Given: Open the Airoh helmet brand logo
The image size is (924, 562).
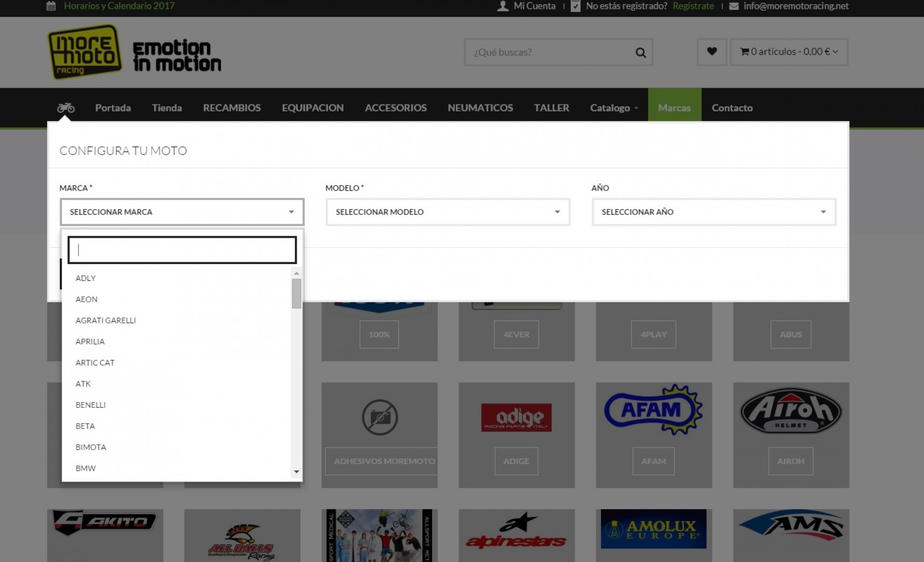Looking at the screenshot, I should pyautogui.click(x=791, y=411).
